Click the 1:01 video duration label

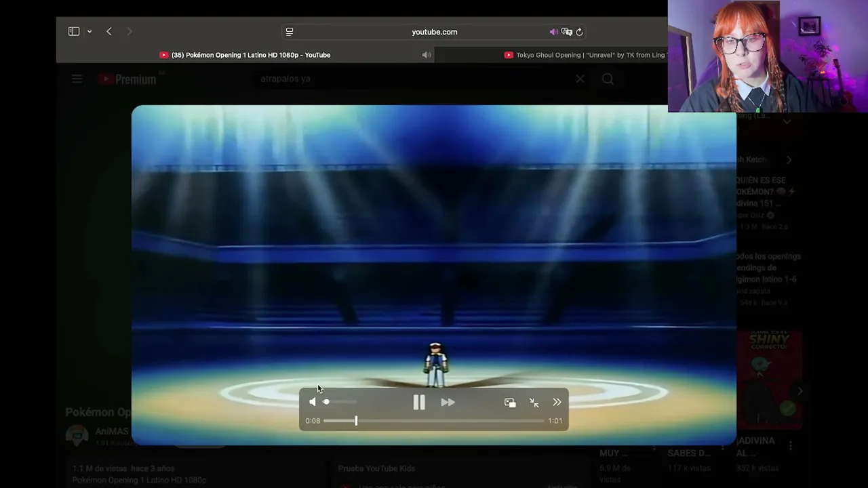pyautogui.click(x=555, y=421)
